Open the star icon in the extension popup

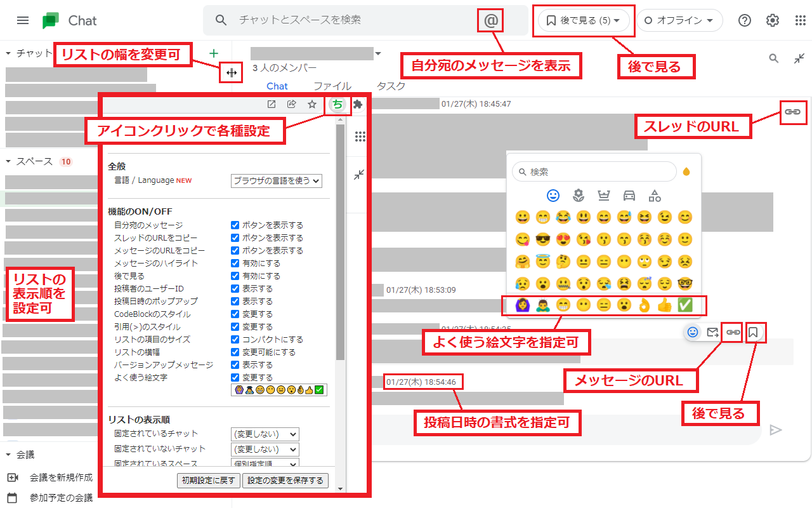(312, 104)
